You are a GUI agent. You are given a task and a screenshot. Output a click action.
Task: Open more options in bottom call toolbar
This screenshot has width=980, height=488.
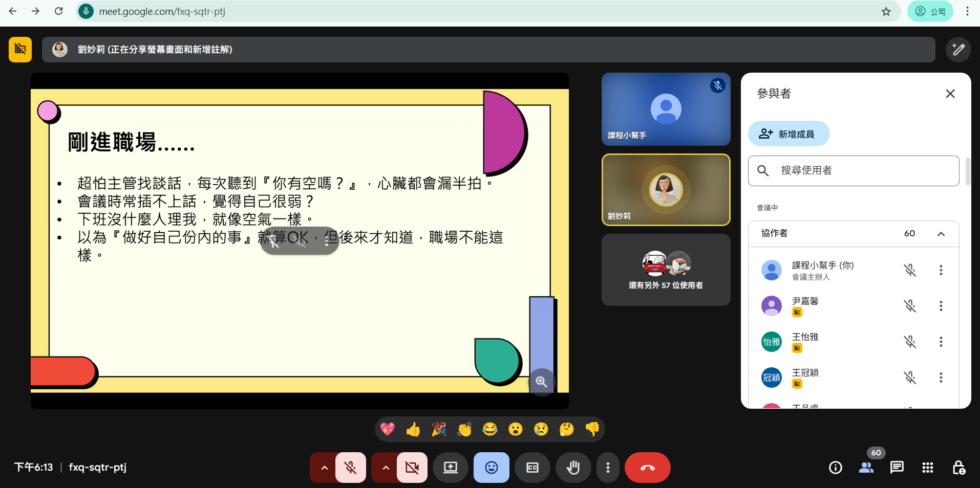coord(608,468)
